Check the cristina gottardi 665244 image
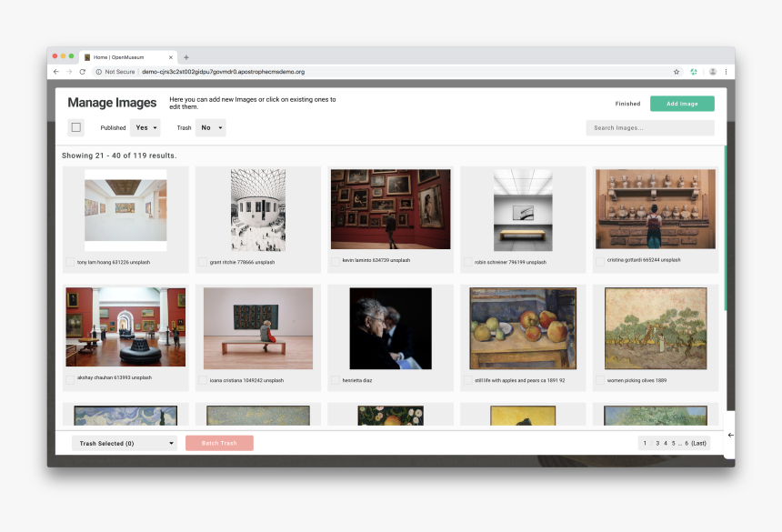 tap(600, 261)
